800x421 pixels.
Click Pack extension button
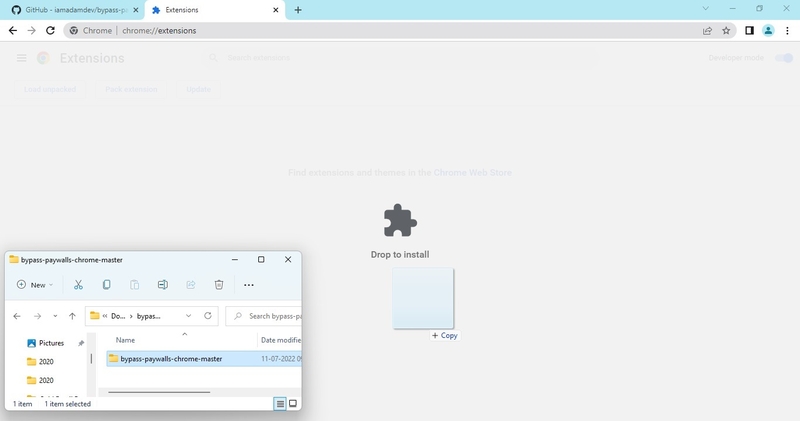131,89
